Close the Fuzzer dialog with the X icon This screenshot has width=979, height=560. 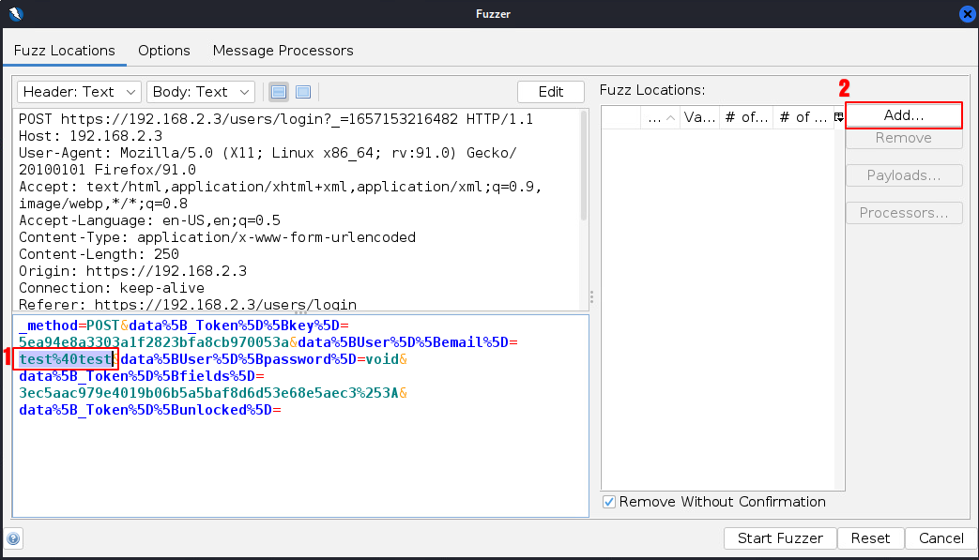(x=966, y=13)
